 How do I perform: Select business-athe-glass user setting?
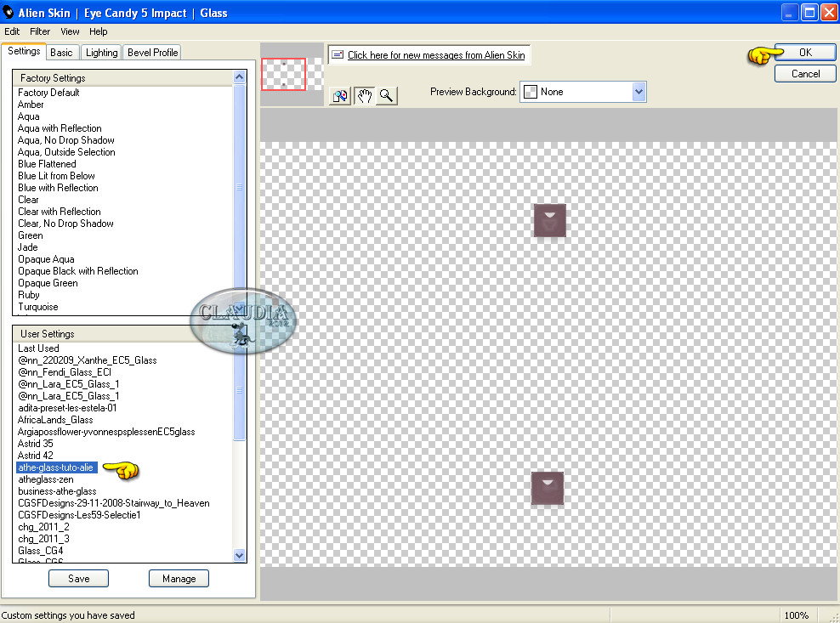pos(57,491)
